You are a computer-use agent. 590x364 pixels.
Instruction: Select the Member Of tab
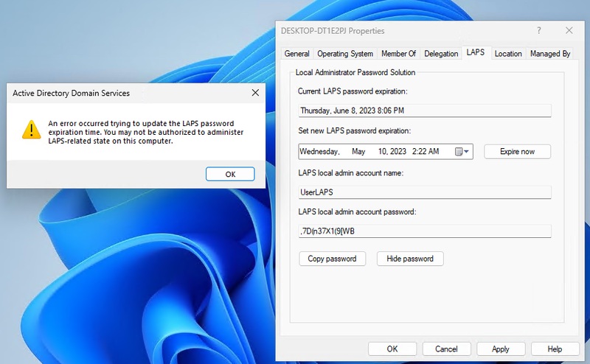pyautogui.click(x=398, y=53)
